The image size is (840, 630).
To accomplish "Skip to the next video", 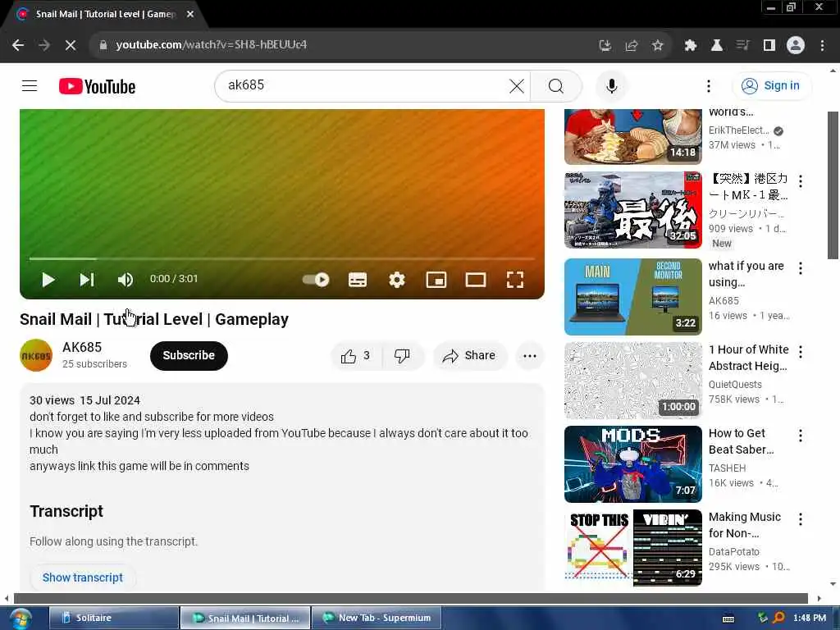I will 87,280.
